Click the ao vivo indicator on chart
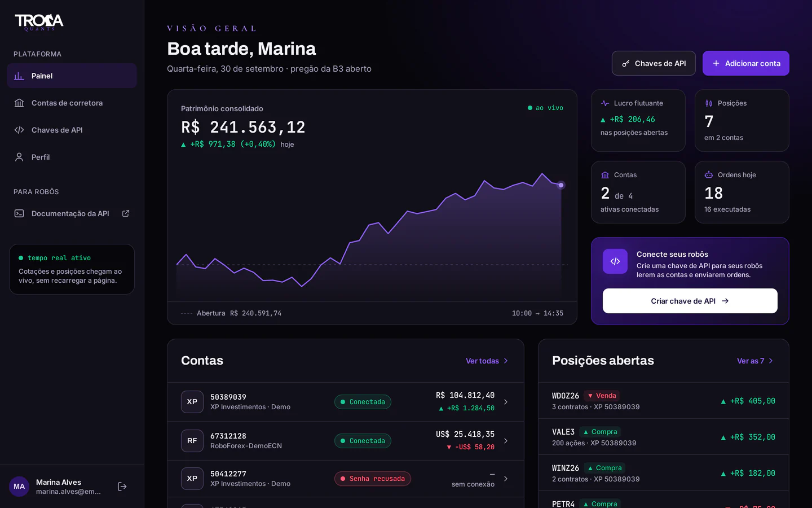The width and height of the screenshot is (812, 508). click(545, 108)
